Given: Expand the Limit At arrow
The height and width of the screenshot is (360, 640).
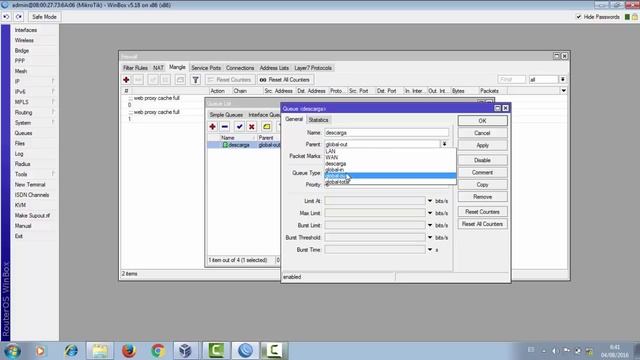Looking at the screenshot, I should point(430,201).
